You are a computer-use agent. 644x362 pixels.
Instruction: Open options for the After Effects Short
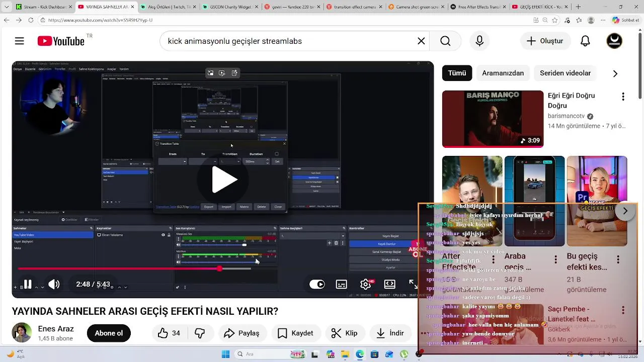click(494, 259)
